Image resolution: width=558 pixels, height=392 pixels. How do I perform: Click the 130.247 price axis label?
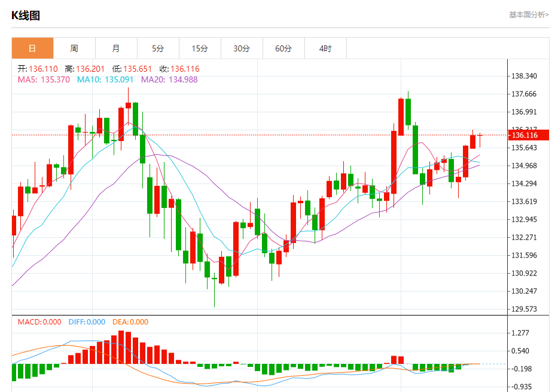524,291
